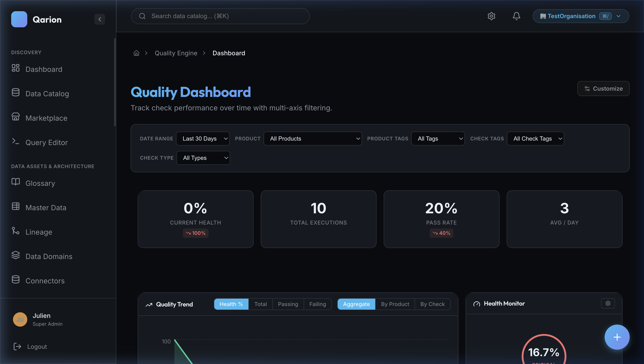Open the Check Tags dropdown

tap(535, 138)
